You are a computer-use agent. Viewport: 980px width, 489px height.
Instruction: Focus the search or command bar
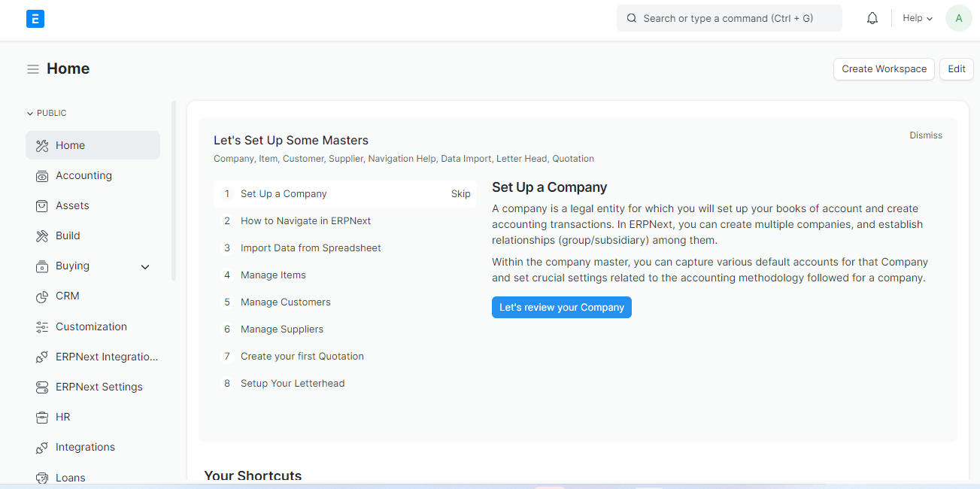728,19
